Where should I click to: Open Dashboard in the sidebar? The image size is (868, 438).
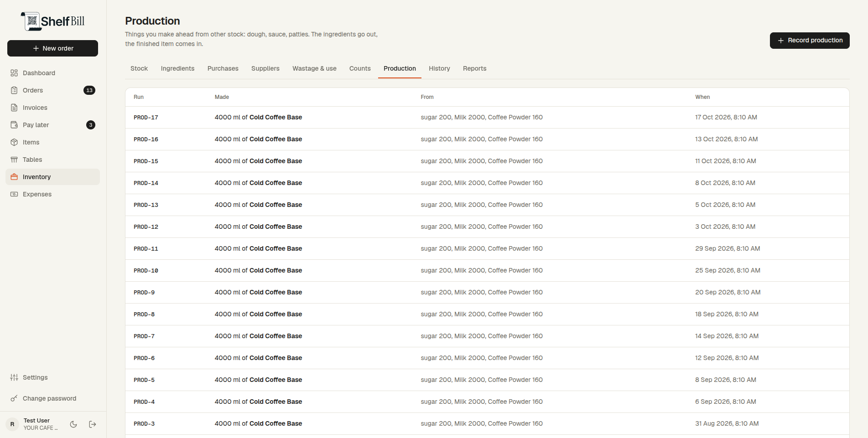[52, 73]
